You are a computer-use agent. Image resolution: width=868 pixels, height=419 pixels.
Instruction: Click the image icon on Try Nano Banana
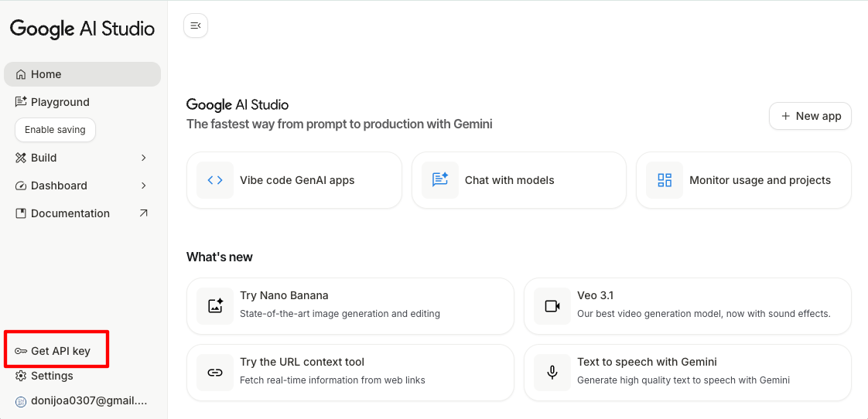click(215, 306)
